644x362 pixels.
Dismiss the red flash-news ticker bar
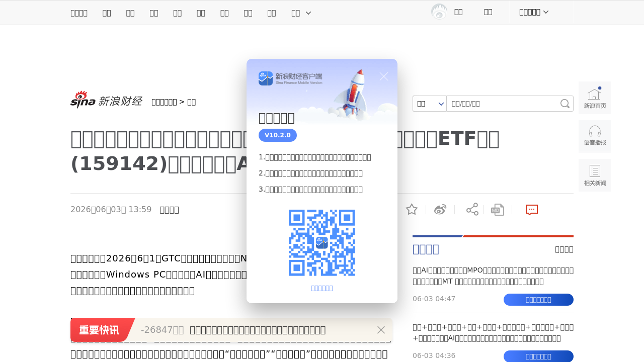381,330
